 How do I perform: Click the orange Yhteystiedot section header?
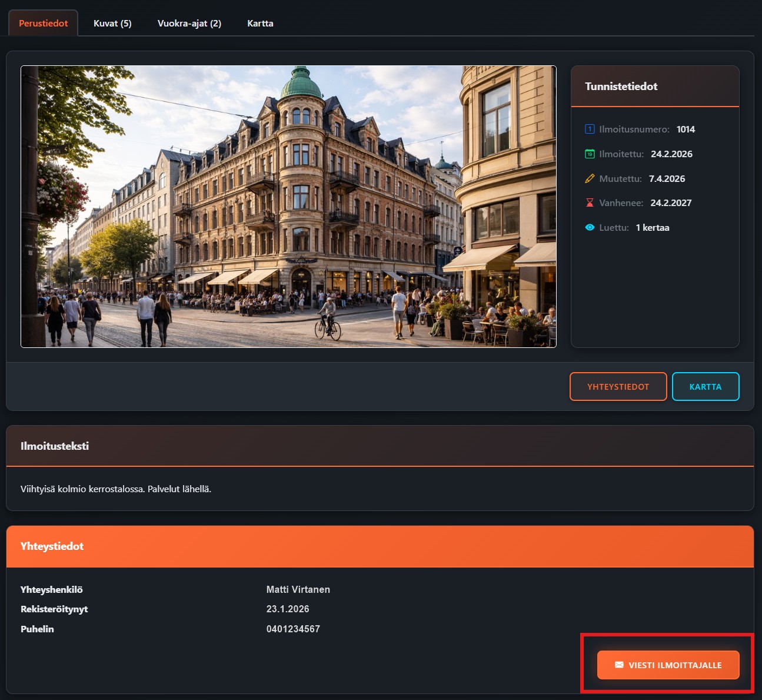tap(52, 546)
